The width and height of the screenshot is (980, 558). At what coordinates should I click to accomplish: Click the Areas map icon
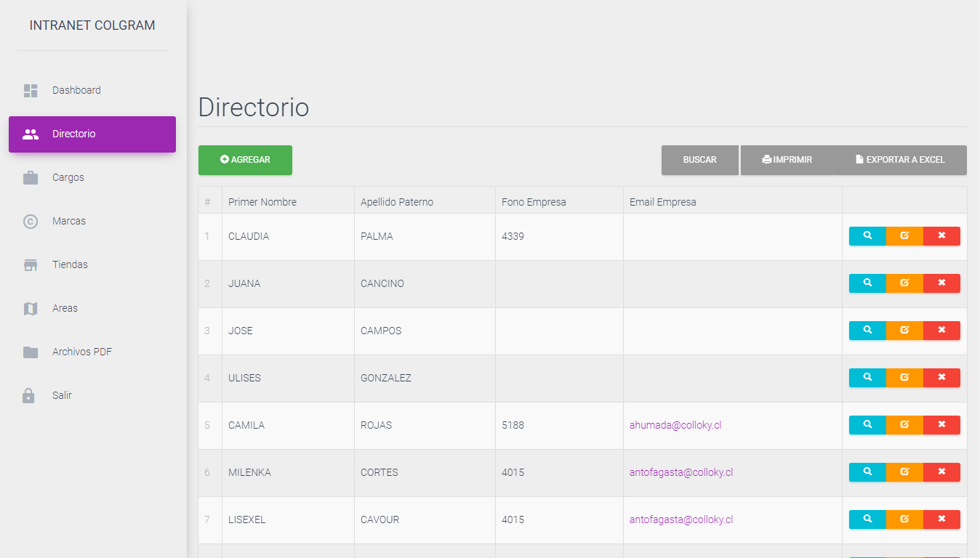pyautogui.click(x=31, y=309)
